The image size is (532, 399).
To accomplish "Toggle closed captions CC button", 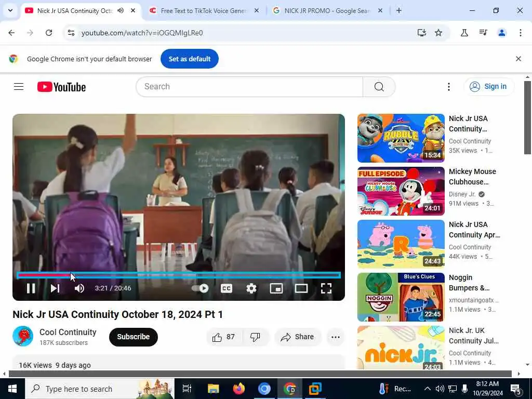I will tap(227, 288).
